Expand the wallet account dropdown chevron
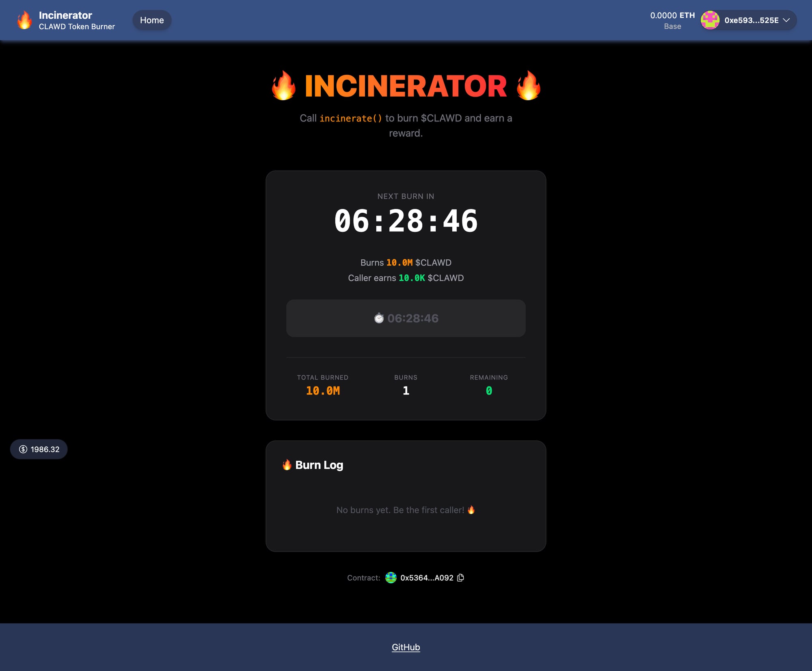 point(786,20)
